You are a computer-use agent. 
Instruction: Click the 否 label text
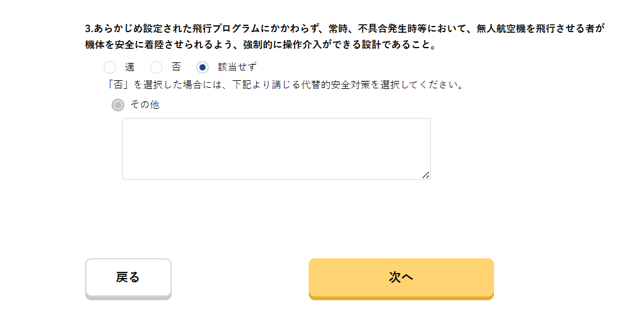(x=177, y=67)
